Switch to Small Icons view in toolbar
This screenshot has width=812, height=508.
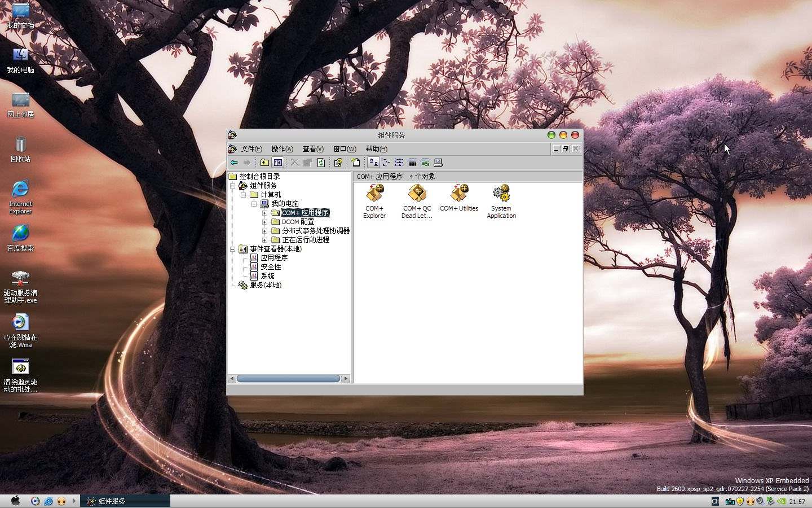tap(386, 163)
